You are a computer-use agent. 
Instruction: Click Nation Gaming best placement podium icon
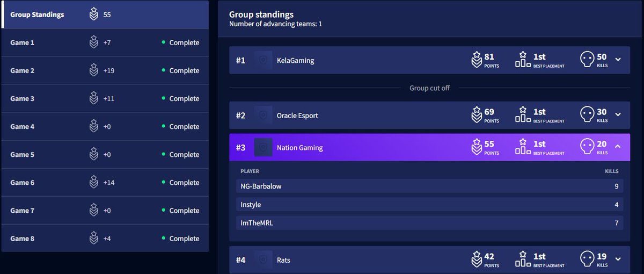point(523,147)
